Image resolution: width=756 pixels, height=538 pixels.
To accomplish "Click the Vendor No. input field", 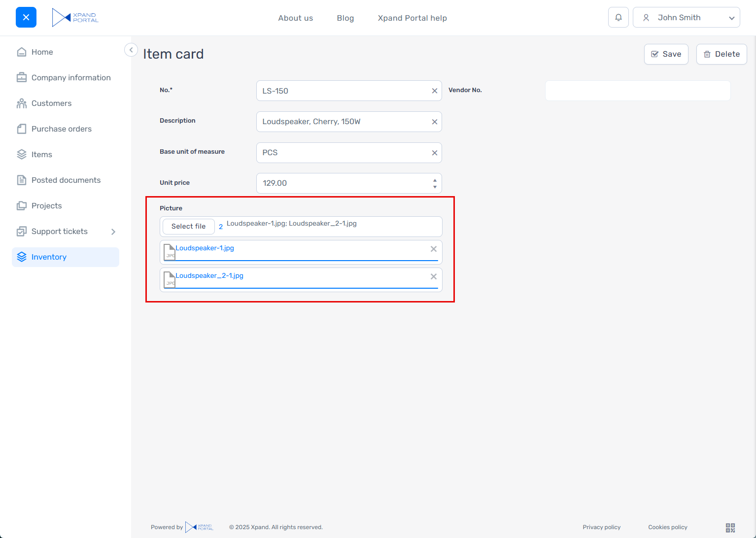I will click(637, 91).
